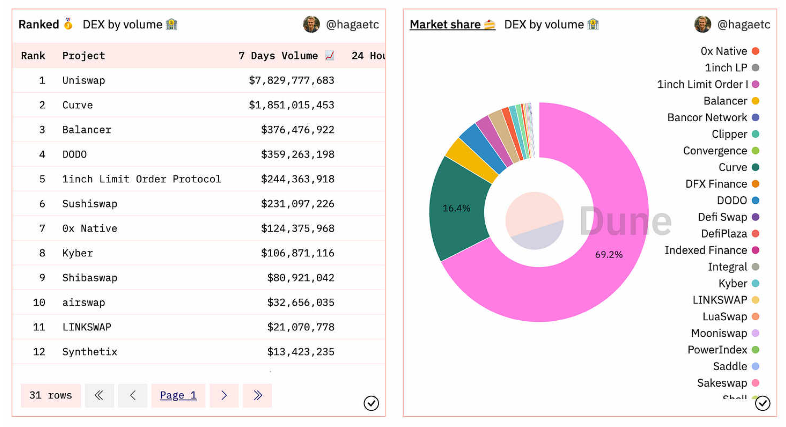Open the Market share title link

pyautogui.click(x=453, y=24)
